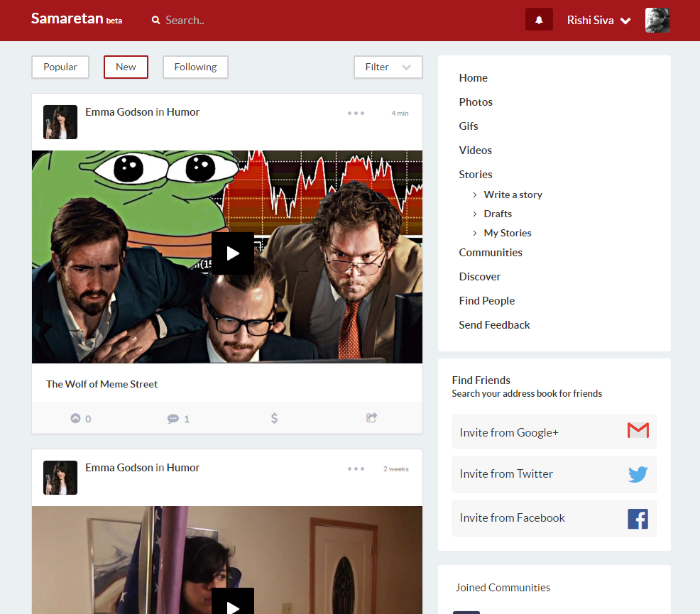Open Rishi Siva profile picture
The height and width of the screenshot is (614, 700).
(x=657, y=20)
